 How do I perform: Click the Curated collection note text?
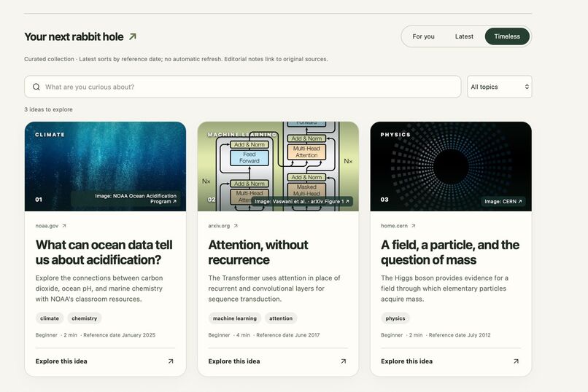pos(176,59)
